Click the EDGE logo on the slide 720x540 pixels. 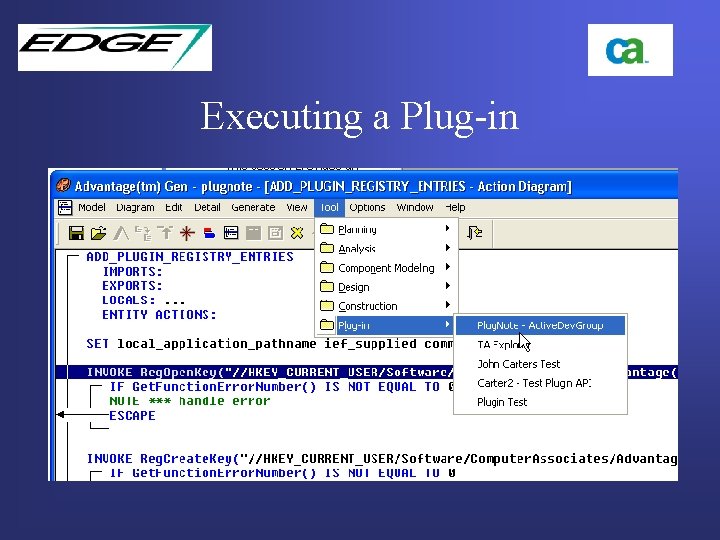click(x=115, y=47)
